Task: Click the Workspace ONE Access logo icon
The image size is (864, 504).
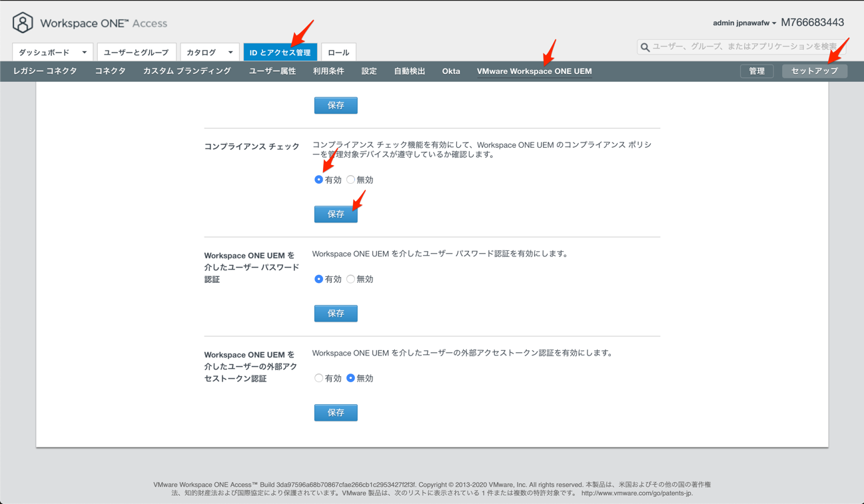Action: pyautogui.click(x=23, y=23)
